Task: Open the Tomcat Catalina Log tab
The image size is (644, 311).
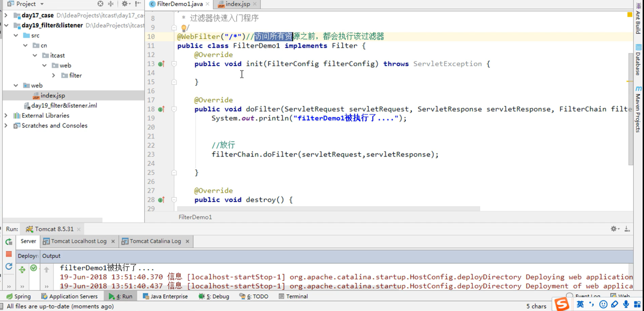Action: (x=155, y=241)
